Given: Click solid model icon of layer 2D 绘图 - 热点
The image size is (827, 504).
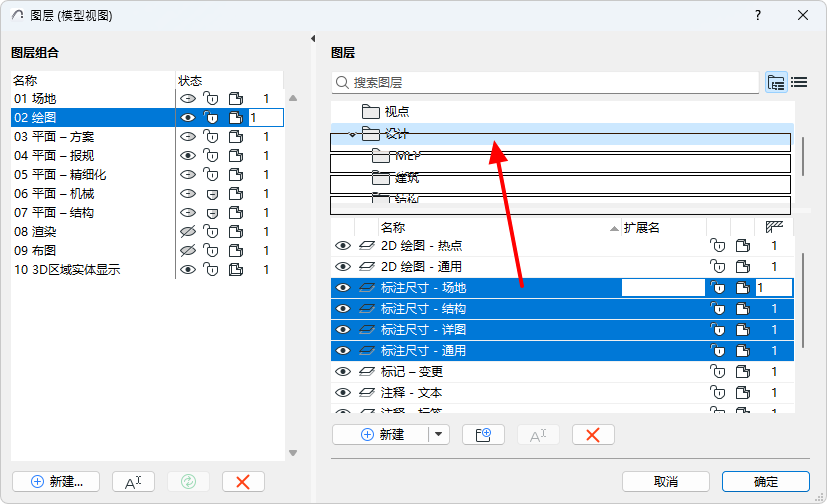Looking at the screenshot, I should click(743, 245).
